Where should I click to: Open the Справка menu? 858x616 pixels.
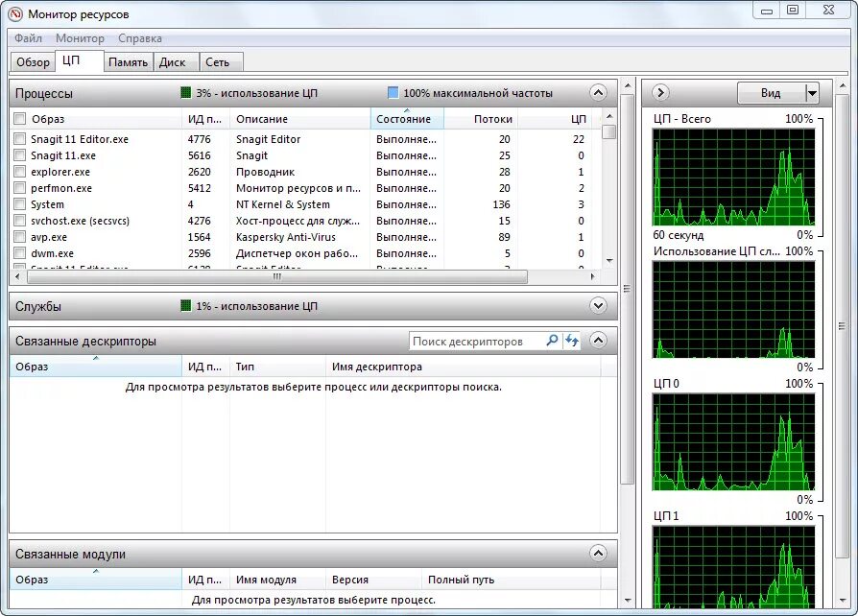tap(140, 38)
